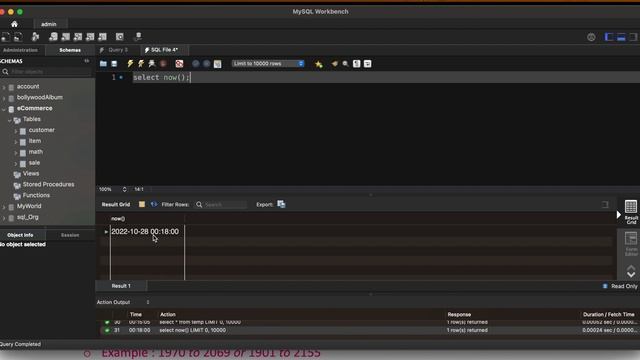Search table data from main toolbar
640x360 pixels.
[x=120, y=37]
